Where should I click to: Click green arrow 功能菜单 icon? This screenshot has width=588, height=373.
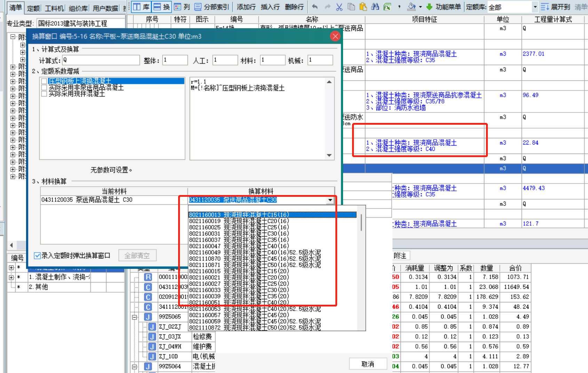tap(429, 7)
